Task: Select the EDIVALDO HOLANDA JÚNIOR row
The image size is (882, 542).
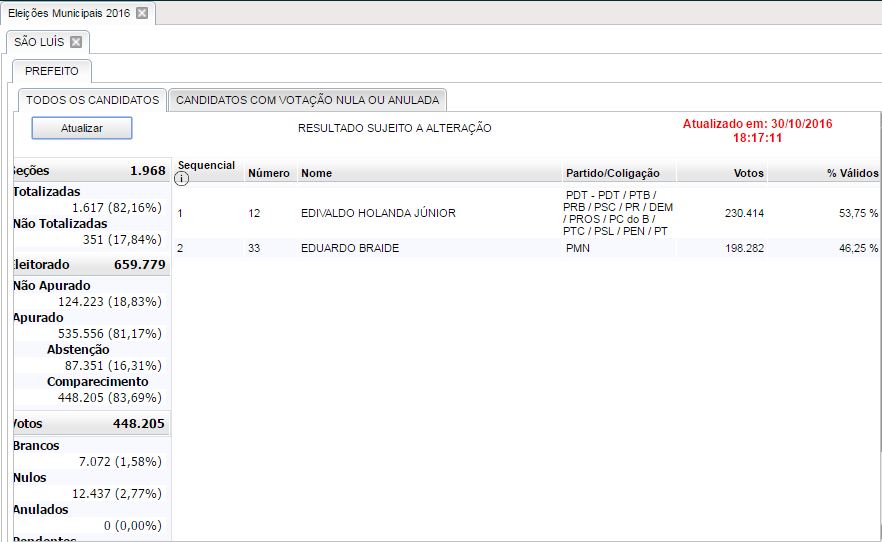Action: (378, 213)
